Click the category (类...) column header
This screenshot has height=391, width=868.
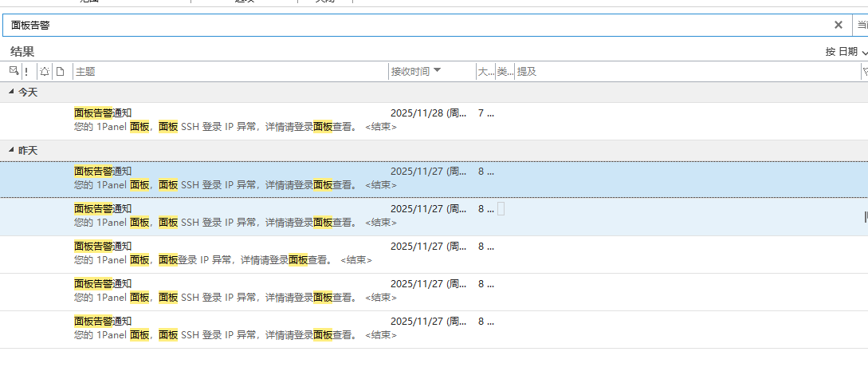click(x=505, y=72)
